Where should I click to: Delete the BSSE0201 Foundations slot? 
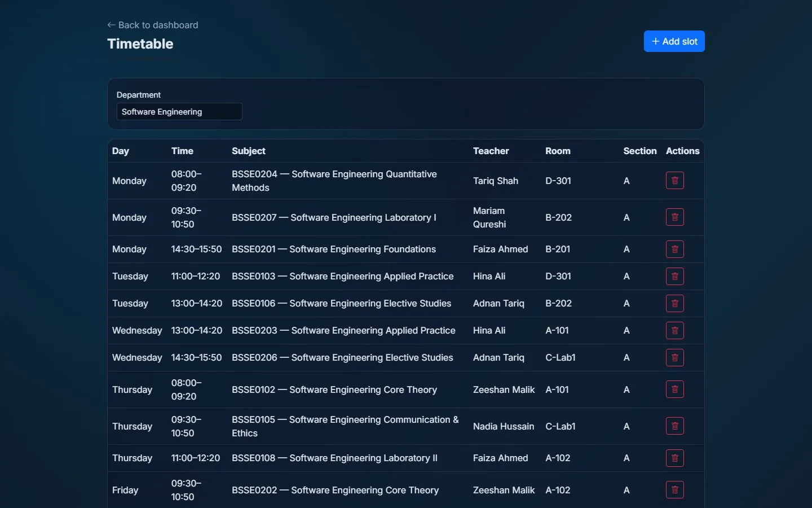pyautogui.click(x=674, y=249)
